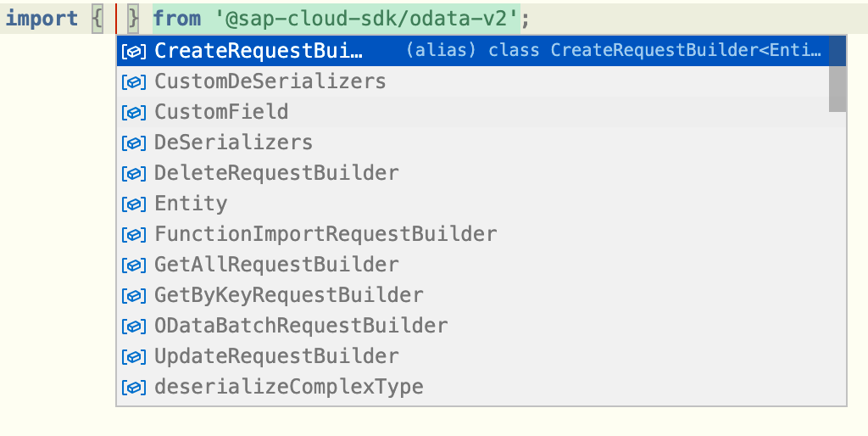Select the CustomField completion item

point(221,112)
